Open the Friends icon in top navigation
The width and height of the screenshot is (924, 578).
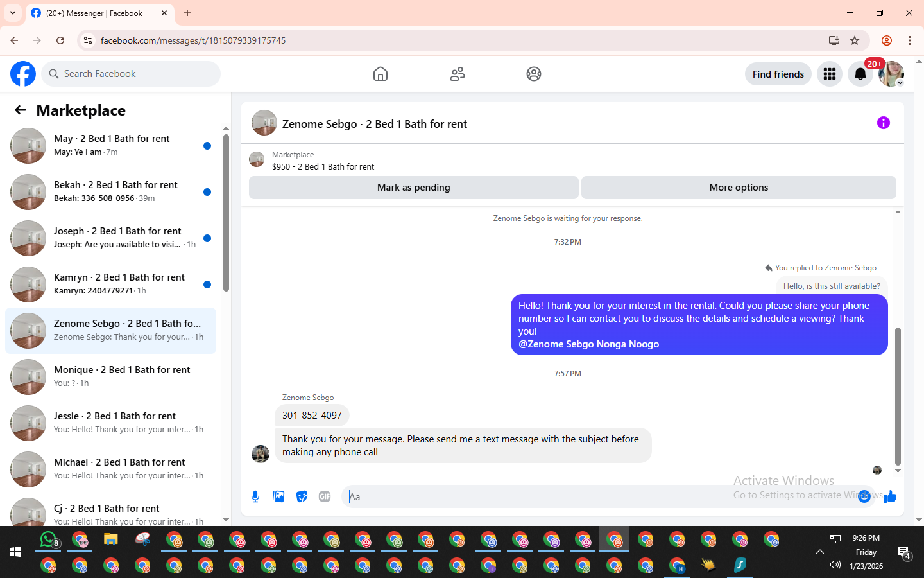(x=458, y=74)
